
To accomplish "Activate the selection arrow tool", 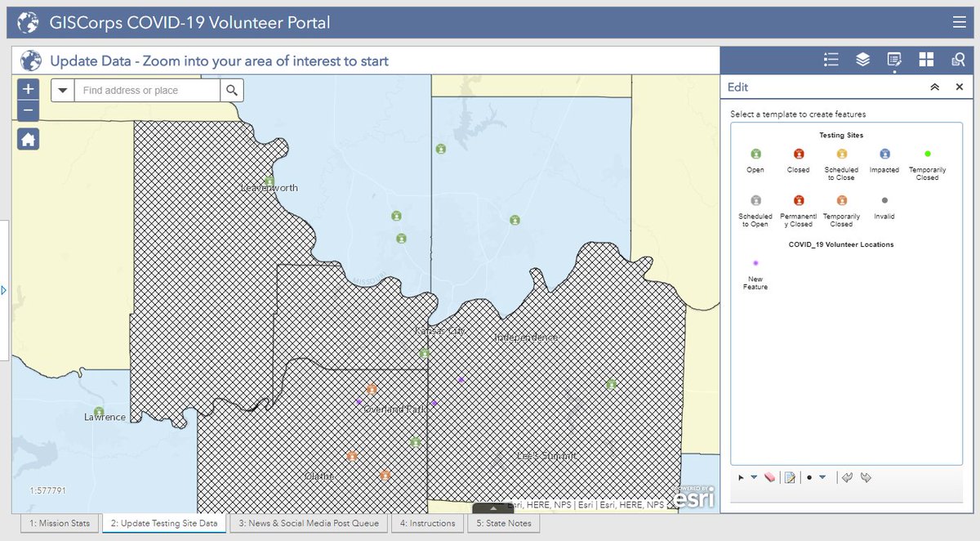I will 742,477.
